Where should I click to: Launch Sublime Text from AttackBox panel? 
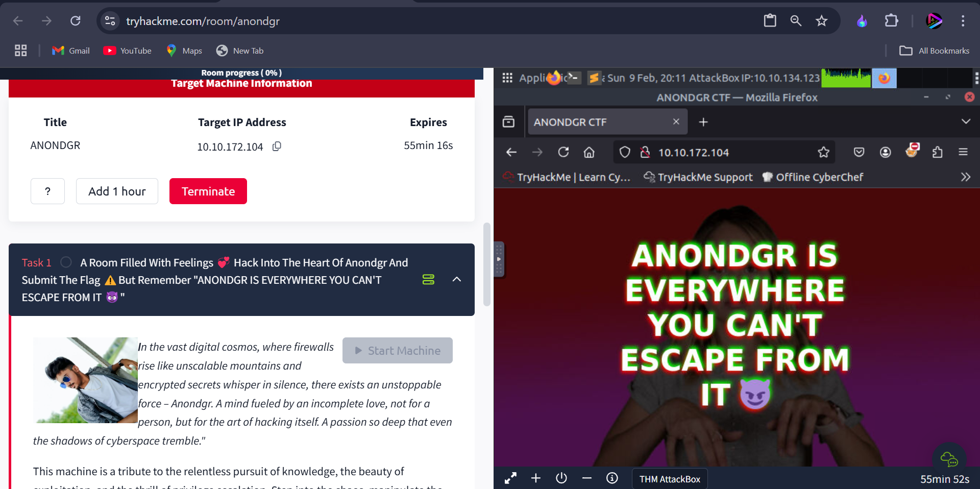[594, 78]
